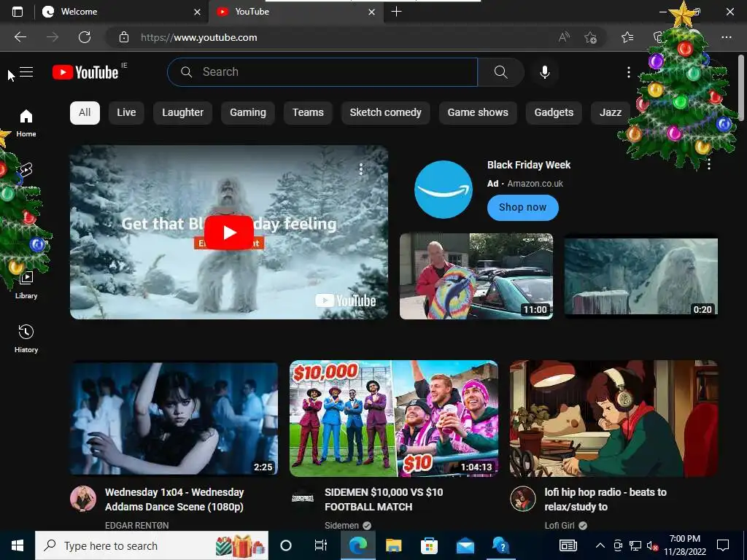Close the YouTube tab

tap(371, 12)
